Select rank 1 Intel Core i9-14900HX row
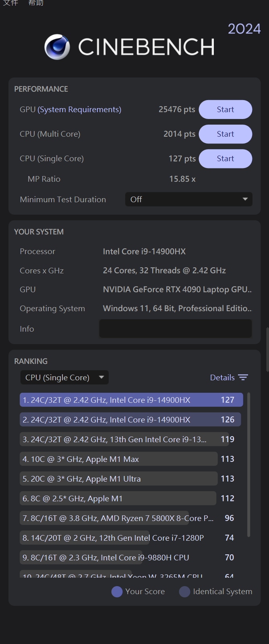 point(131,400)
